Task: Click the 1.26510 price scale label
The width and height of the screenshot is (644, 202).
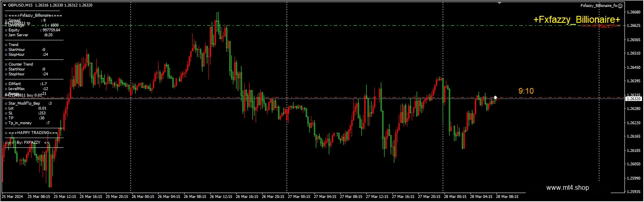Action: click(x=634, y=53)
